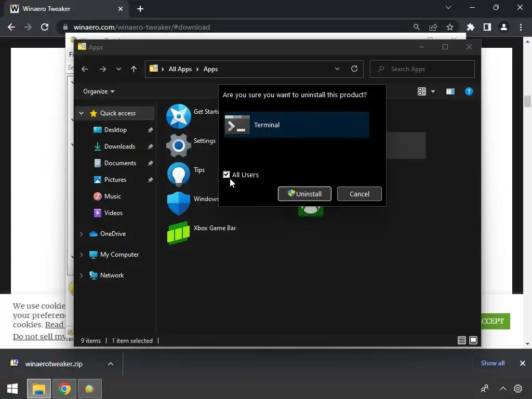Screen dimensions: 532x399
Task: Click the change view layout icon
Action: 422,91
